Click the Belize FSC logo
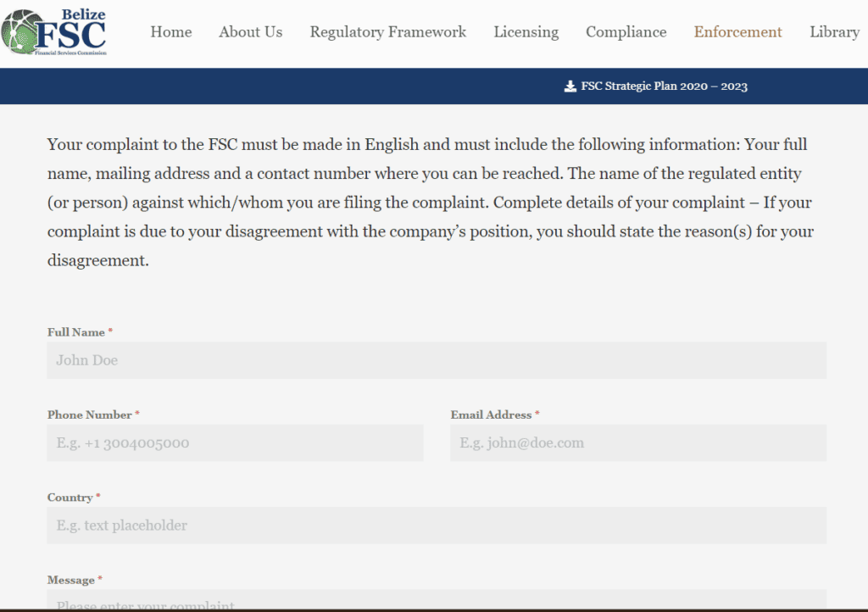This screenshot has width=868, height=612. (55, 31)
